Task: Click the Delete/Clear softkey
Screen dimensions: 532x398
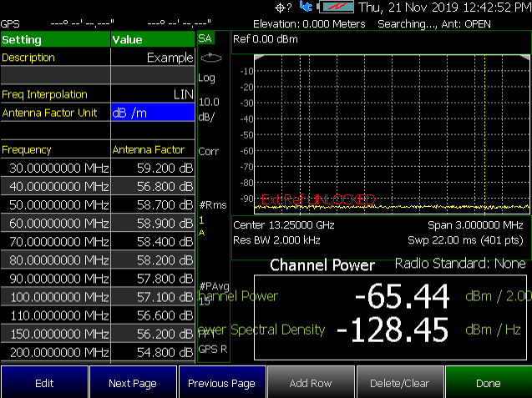Action: click(400, 383)
